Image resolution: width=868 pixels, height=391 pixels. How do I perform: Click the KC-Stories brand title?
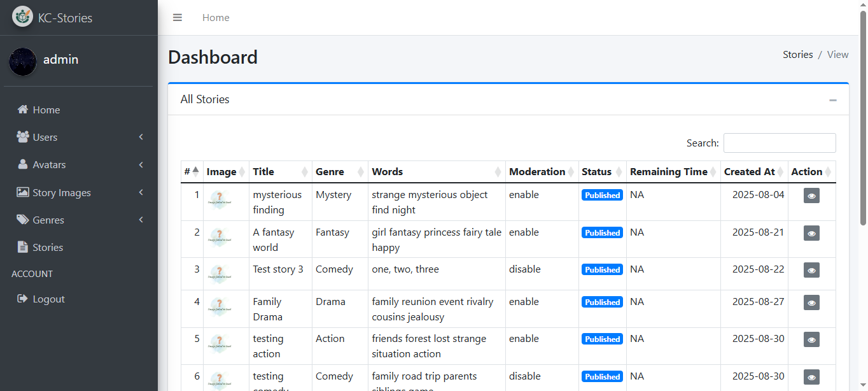pyautogui.click(x=65, y=18)
